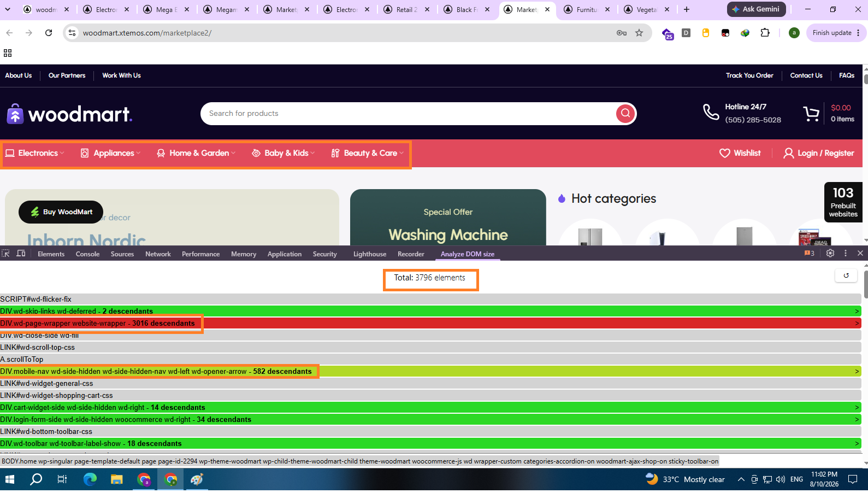The width and height of the screenshot is (868, 493).
Task: Click the Buy WoodMart button
Action: coord(61,212)
